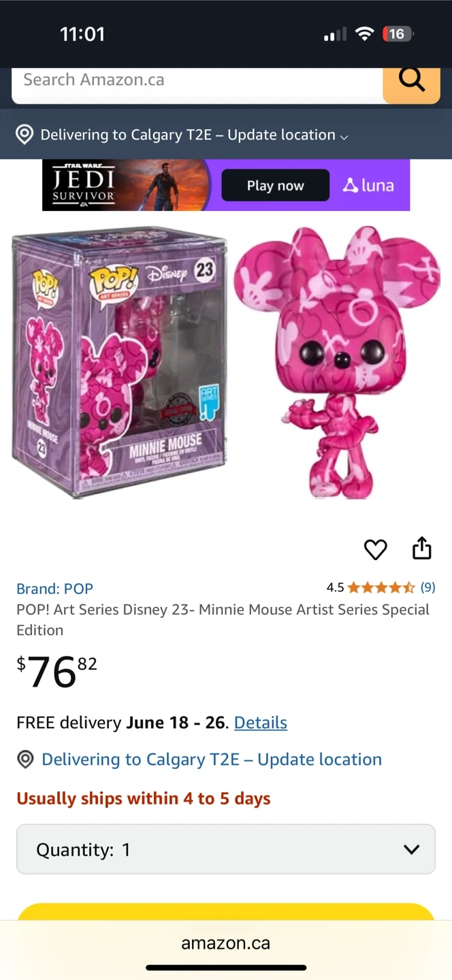This screenshot has height=980, width=452.
Task: Expand the Update location chevron in top bar
Action: tap(344, 137)
